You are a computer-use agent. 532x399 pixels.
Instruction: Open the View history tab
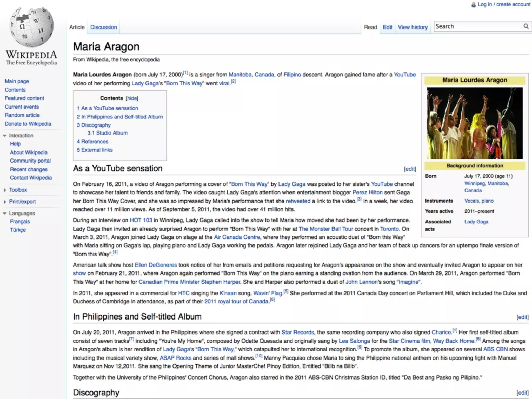pyautogui.click(x=413, y=27)
